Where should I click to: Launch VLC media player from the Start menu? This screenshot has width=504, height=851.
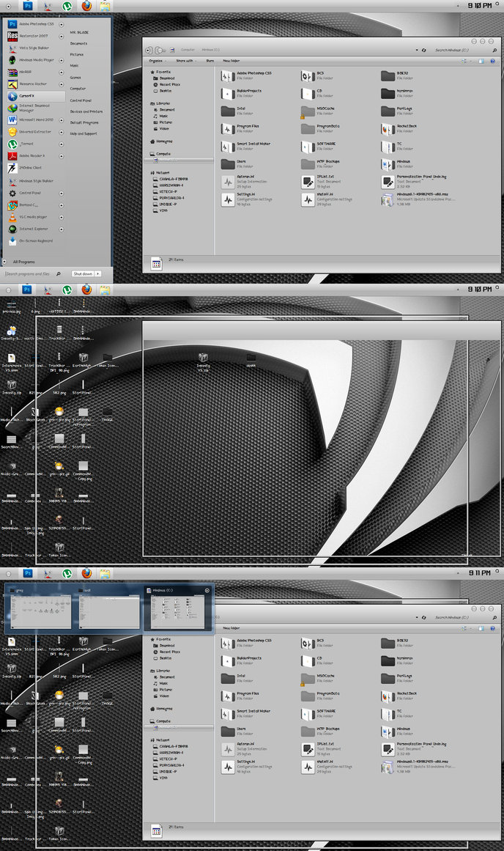pyautogui.click(x=33, y=217)
